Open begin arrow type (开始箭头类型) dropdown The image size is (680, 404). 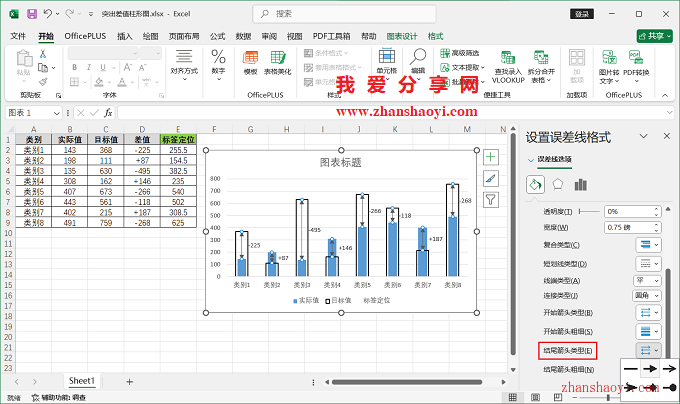[x=648, y=313]
